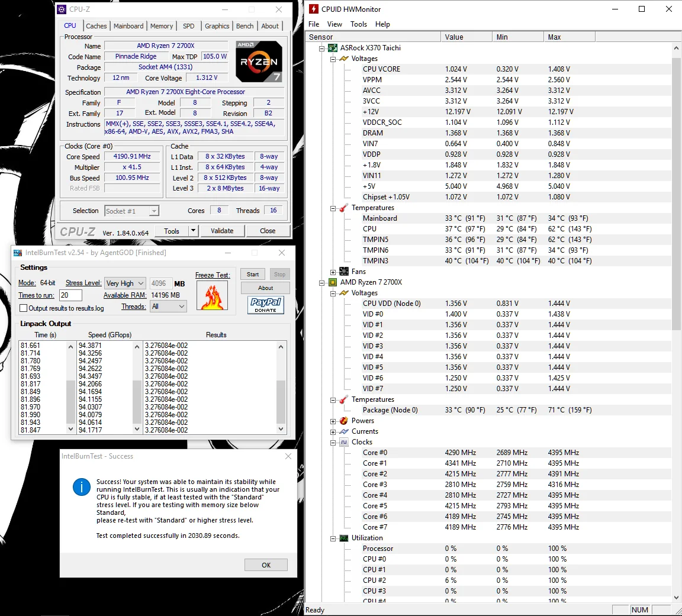Viewport: 682px width, 616px height.
Task: Click OK in the IntelBurnTest Success dialog
Action: point(266,565)
